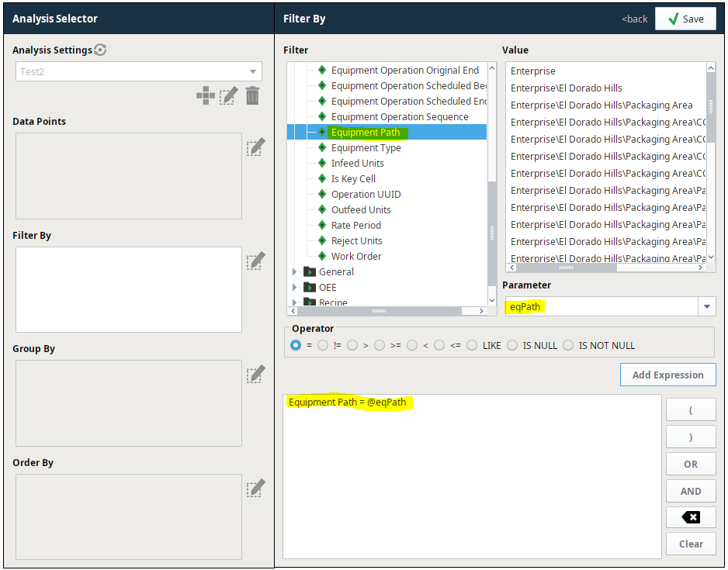Image resolution: width=728 pixels, height=570 pixels.
Task: Click the plus icon to add analysis settings
Action: point(205,95)
